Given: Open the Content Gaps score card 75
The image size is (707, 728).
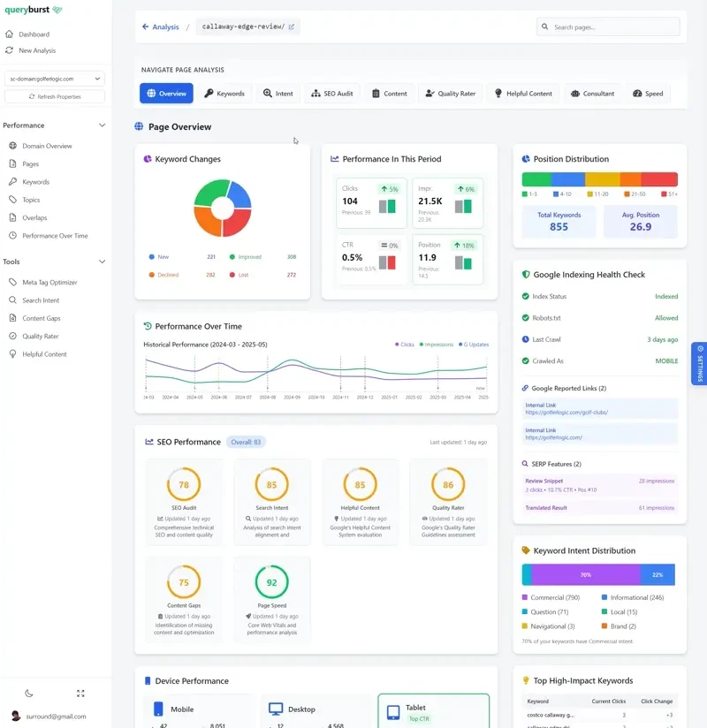Looking at the screenshot, I should [x=184, y=599].
